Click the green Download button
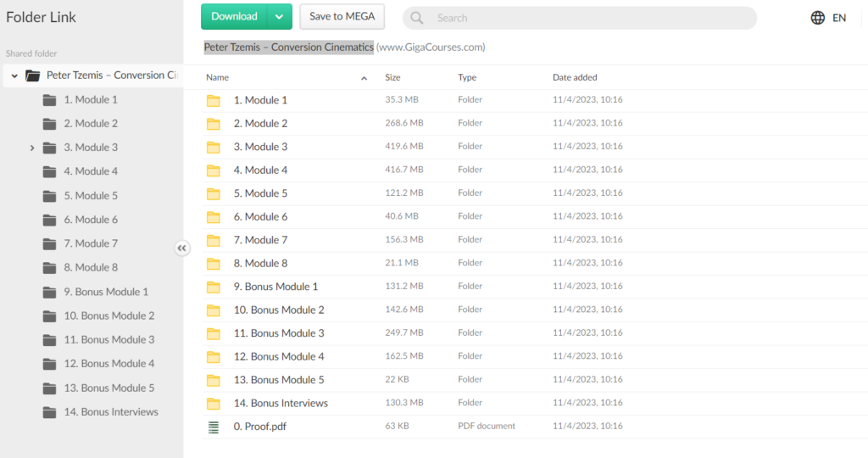 coord(234,17)
